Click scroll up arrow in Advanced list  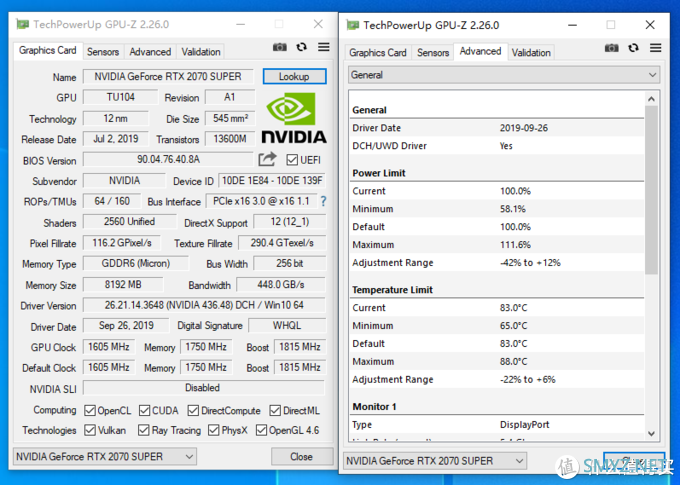click(x=651, y=99)
